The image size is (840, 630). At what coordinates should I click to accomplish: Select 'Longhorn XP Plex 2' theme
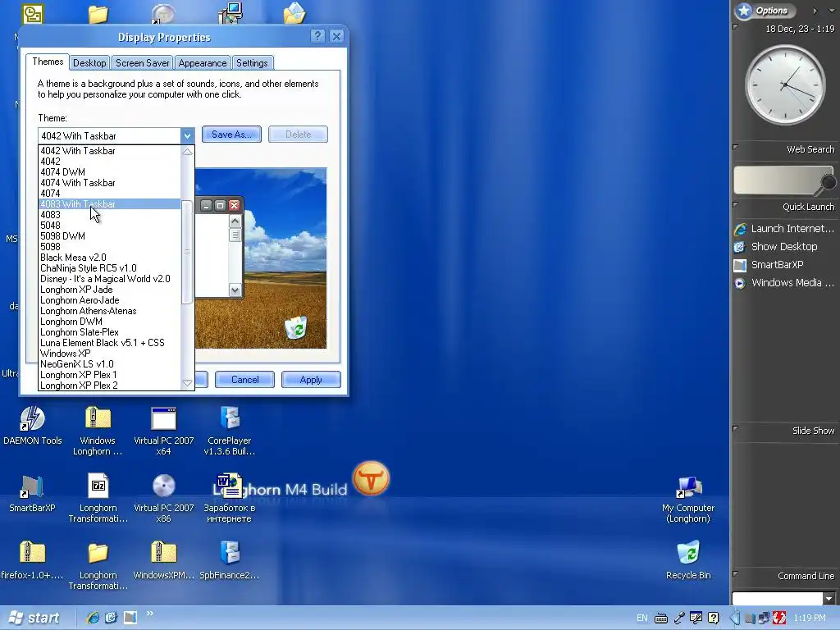(x=110, y=386)
